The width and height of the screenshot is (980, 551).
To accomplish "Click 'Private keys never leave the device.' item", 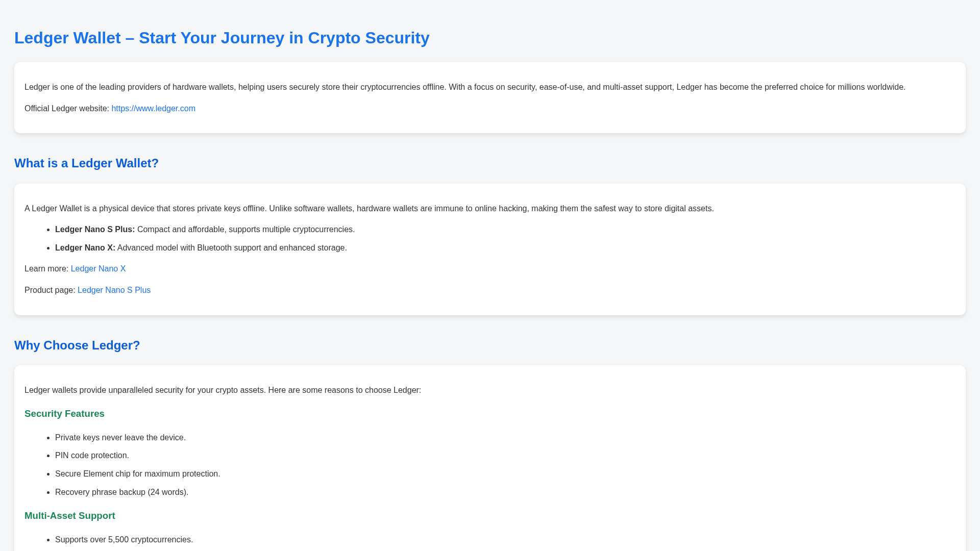I will [120, 438].
